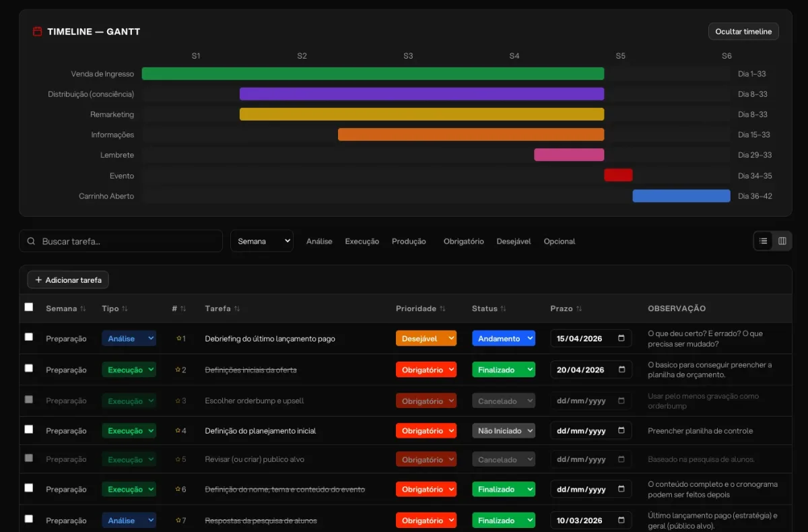The image size is (808, 532).
Task: Click the blue Carrinho Aberto Gantt bar
Action: (x=681, y=196)
